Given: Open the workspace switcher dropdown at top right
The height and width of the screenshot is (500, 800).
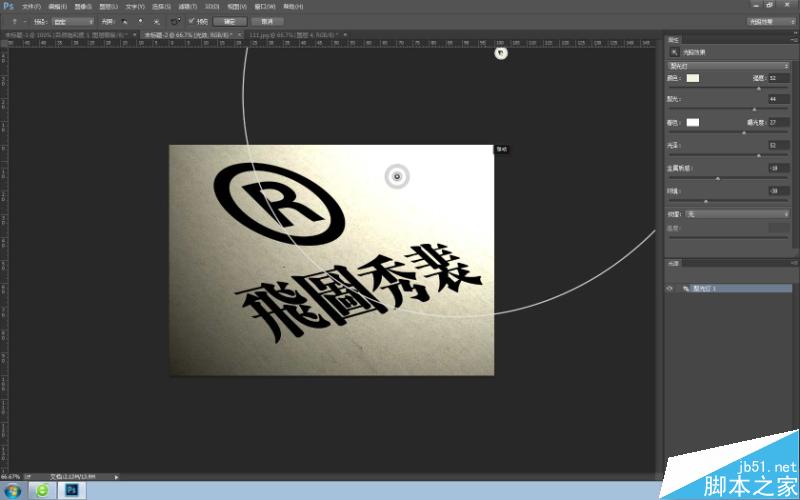Looking at the screenshot, I should click(771, 21).
